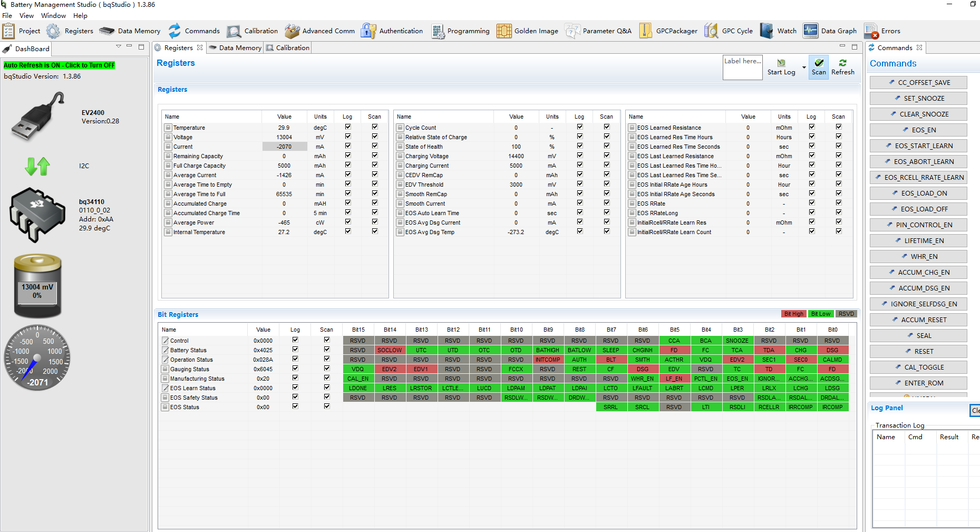The image size is (980, 532).
Task: Send the EOS_START_LEARN command
Action: pyautogui.click(x=918, y=146)
